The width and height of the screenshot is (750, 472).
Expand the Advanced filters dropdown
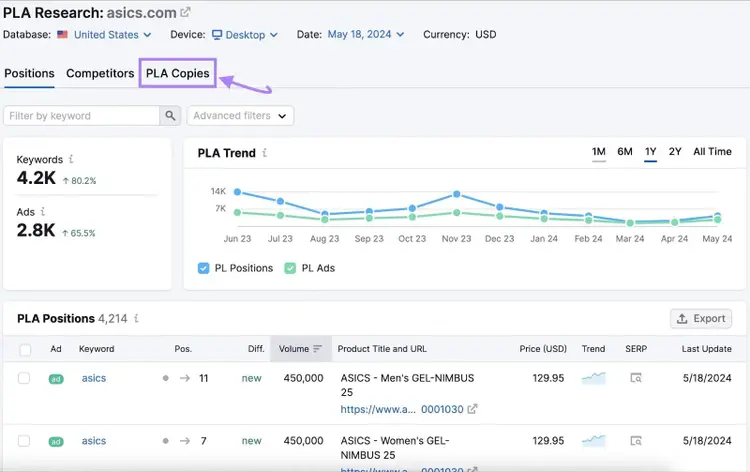pos(240,116)
